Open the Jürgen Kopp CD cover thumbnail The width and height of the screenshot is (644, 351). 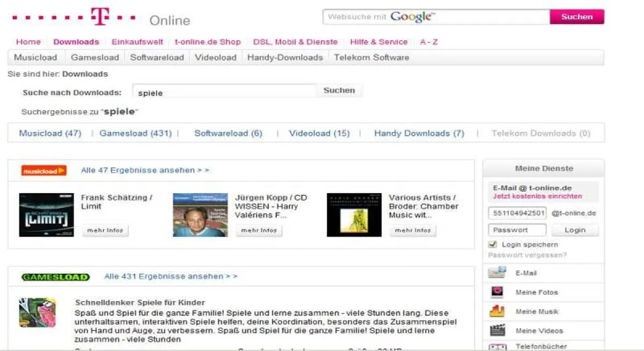pos(200,215)
